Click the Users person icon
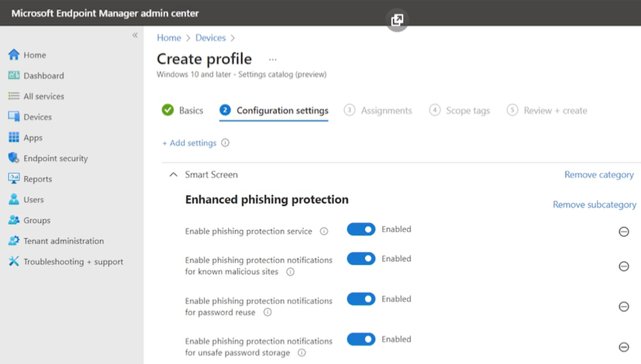This screenshot has width=641, height=364. (x=13, y=199)
